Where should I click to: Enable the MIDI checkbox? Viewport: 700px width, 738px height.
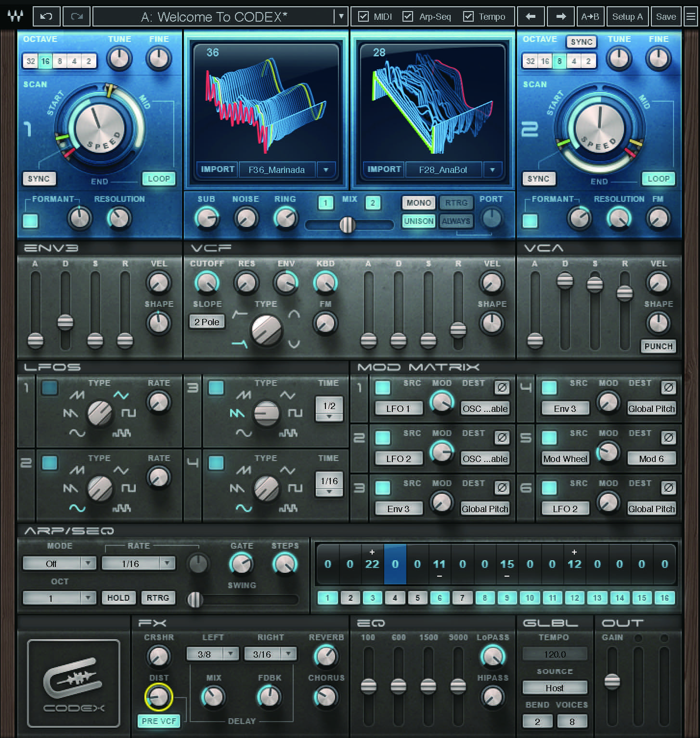click(364, 16)
